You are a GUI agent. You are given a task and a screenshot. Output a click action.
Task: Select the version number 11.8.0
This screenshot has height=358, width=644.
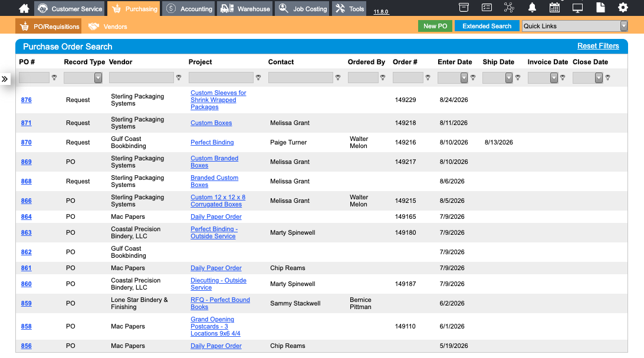(x=381, y=11)
